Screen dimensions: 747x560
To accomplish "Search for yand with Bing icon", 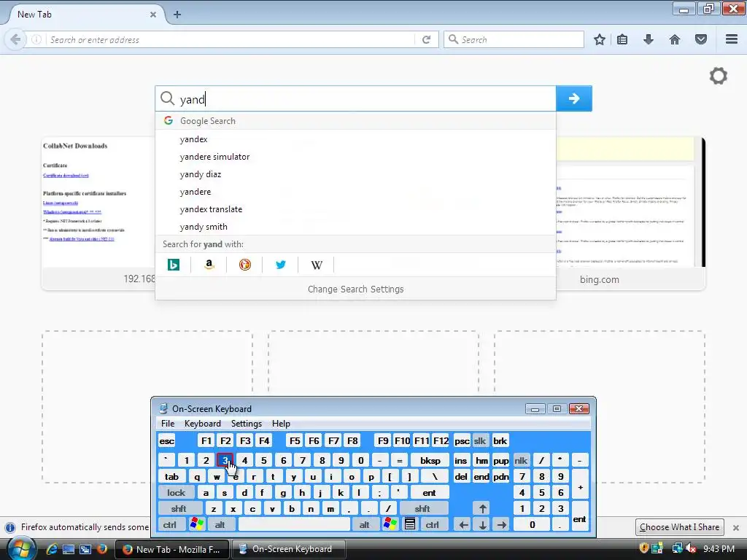I will pyautogui.click(x=174, y=265).
